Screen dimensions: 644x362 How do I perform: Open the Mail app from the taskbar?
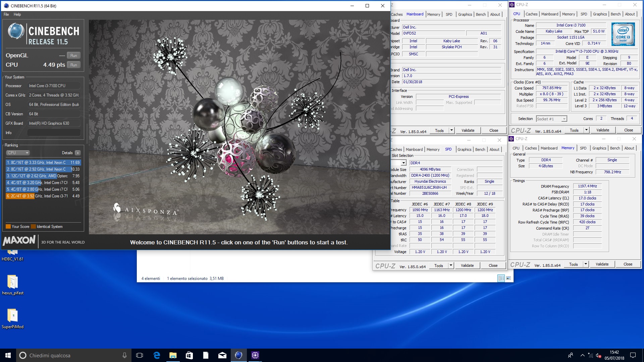click(222, 355)
